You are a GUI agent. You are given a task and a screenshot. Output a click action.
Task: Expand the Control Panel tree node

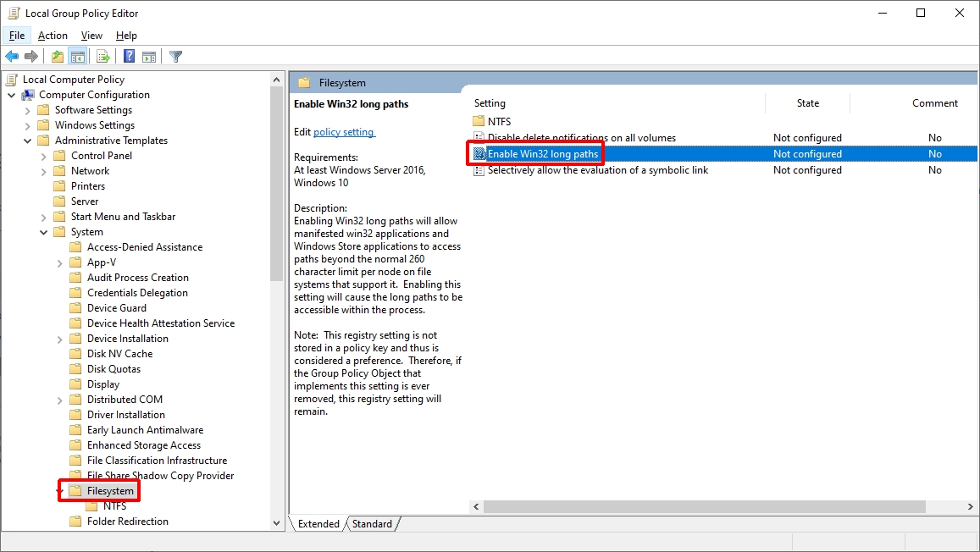[x=44, y=156]
